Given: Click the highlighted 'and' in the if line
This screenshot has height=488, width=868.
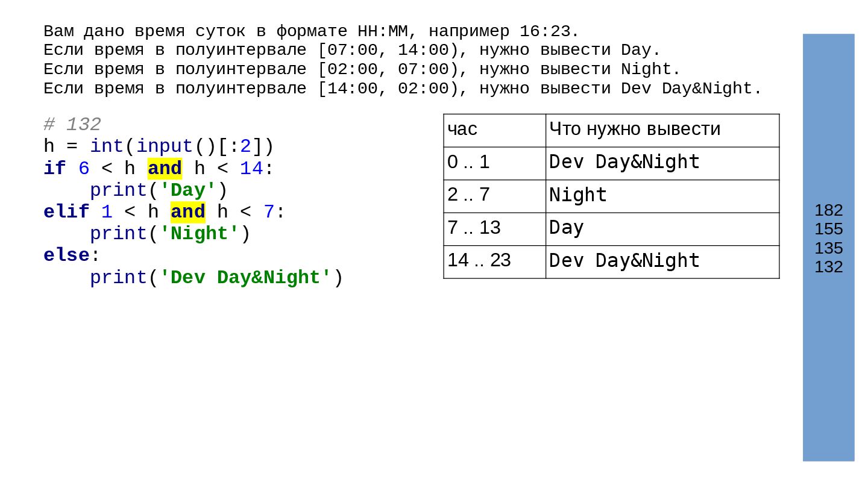Looking at the screenshot, I should tap(165, 168).
